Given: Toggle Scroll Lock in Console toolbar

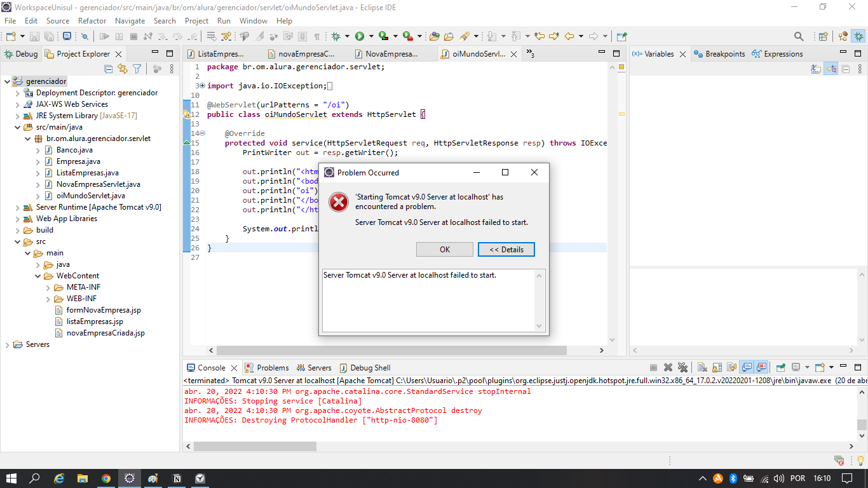Looking at the screenshot, I should coord(717,367).
